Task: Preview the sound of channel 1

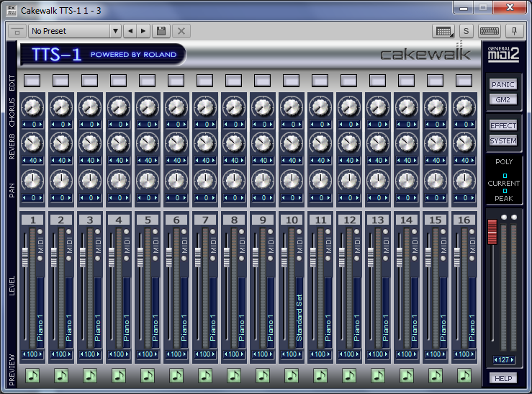Action: tap(32, 375)
